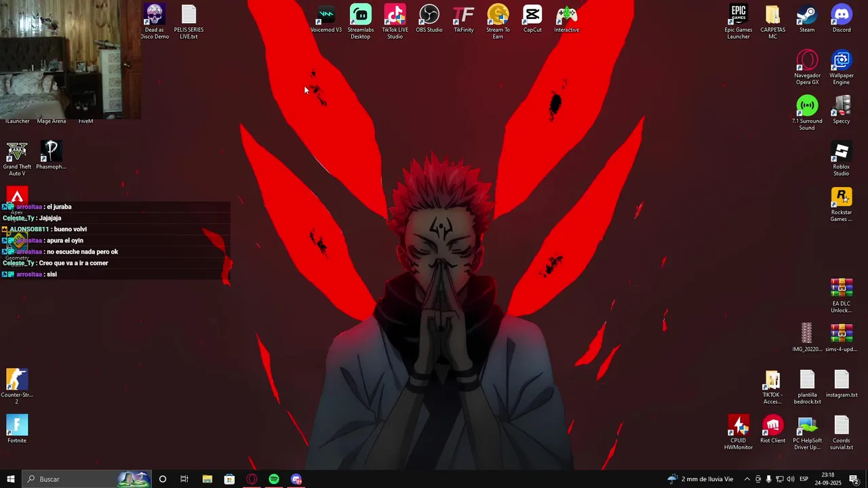Launch Steam from the desktop

click(807, 19)
